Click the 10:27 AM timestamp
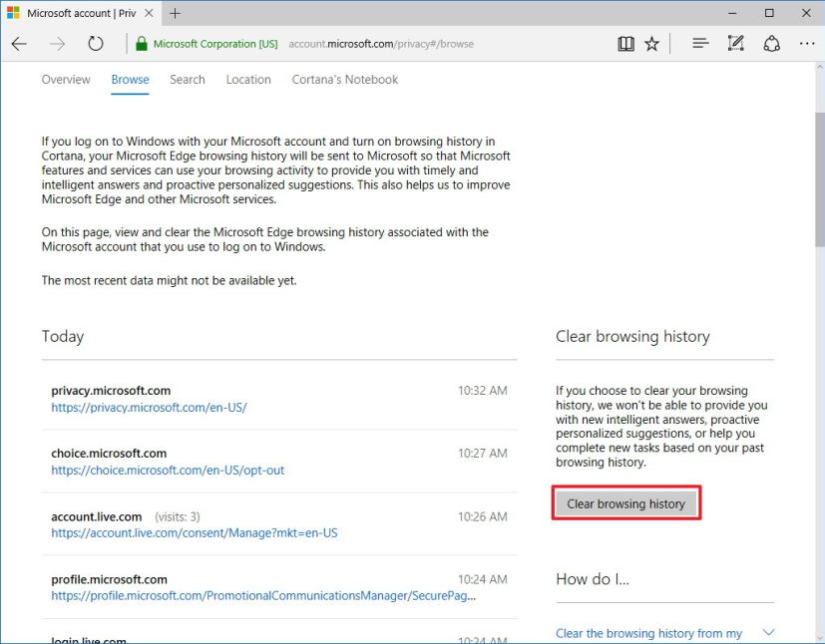The image size is (825, 644). pos(483,454)
